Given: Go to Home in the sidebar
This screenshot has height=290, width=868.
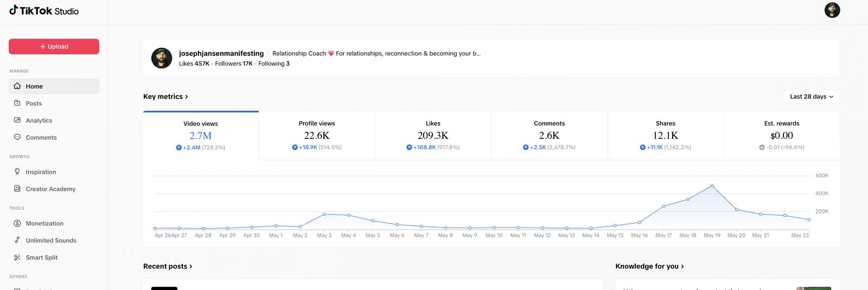Looking at the screenshot, I should click(x=54, y=86).
